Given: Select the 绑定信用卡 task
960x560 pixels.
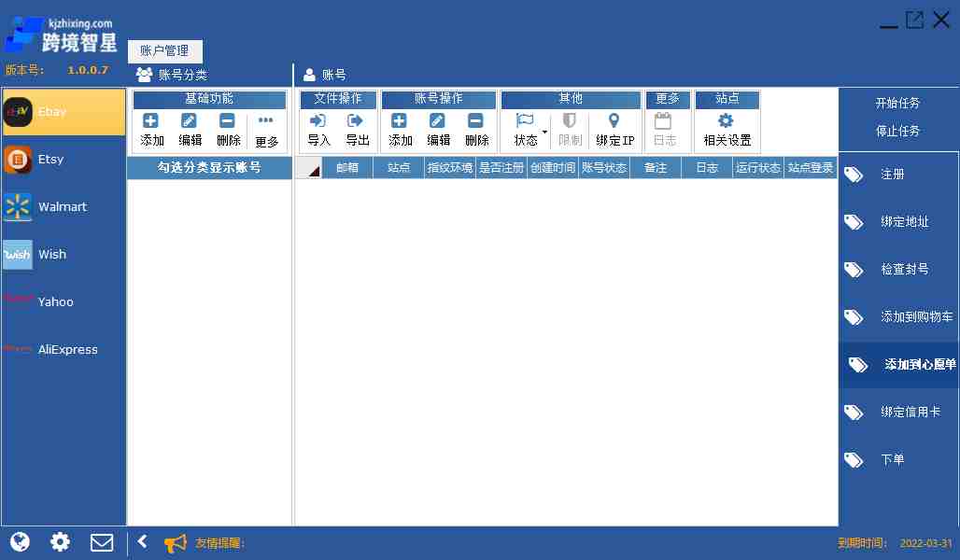Looking at the screenshot, I should coord(898,412).
